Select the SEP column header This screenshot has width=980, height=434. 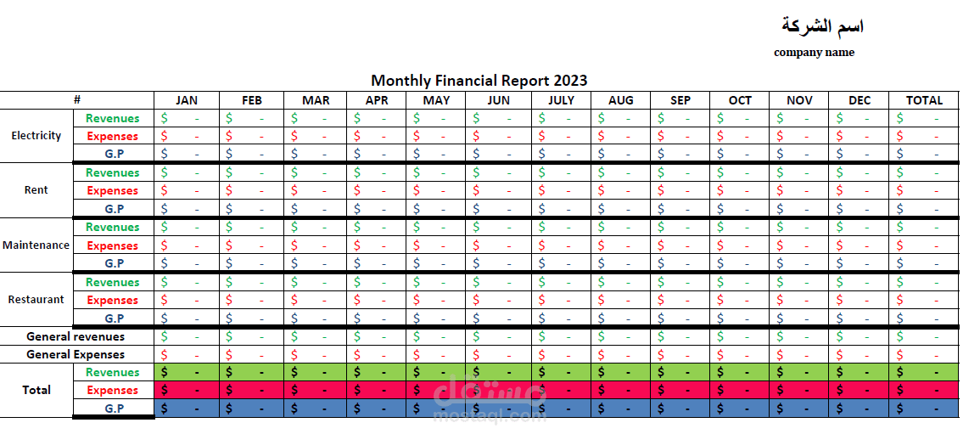[x=680, y=100]
